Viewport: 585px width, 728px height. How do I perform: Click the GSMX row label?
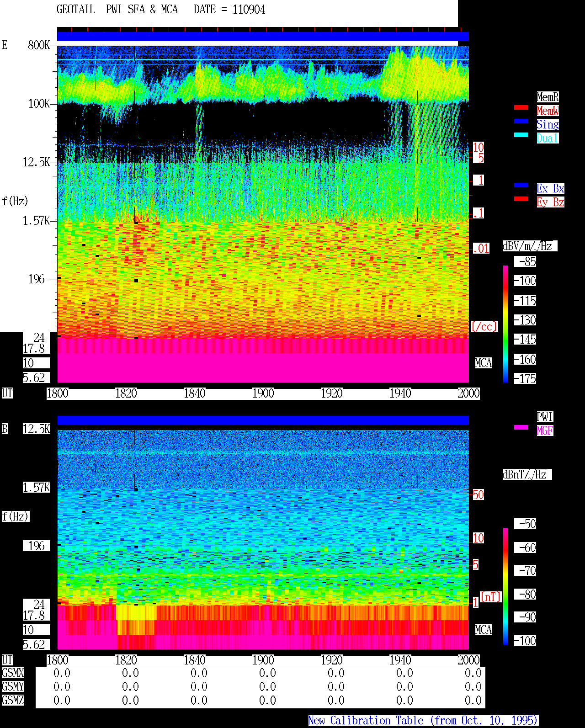pos(13,673)
